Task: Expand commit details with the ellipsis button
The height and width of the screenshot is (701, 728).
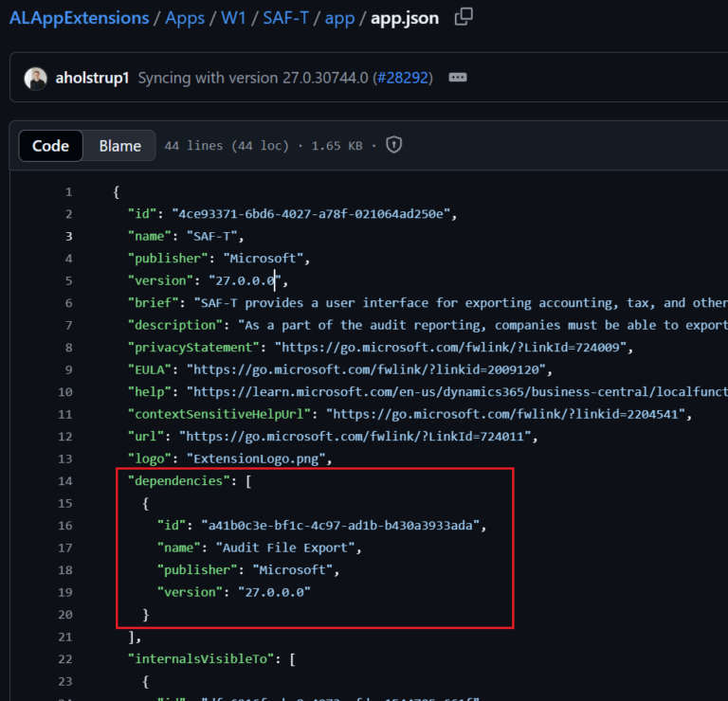Action: (x=458, y=78)
